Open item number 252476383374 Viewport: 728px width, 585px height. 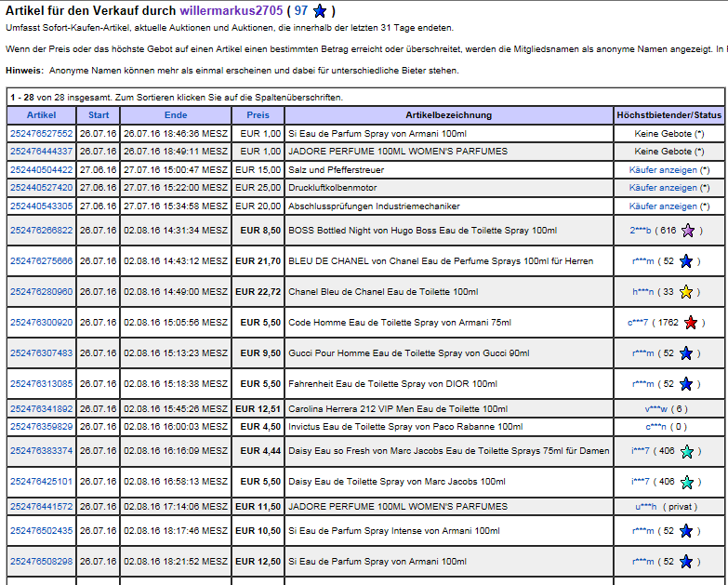coord(41,451)
